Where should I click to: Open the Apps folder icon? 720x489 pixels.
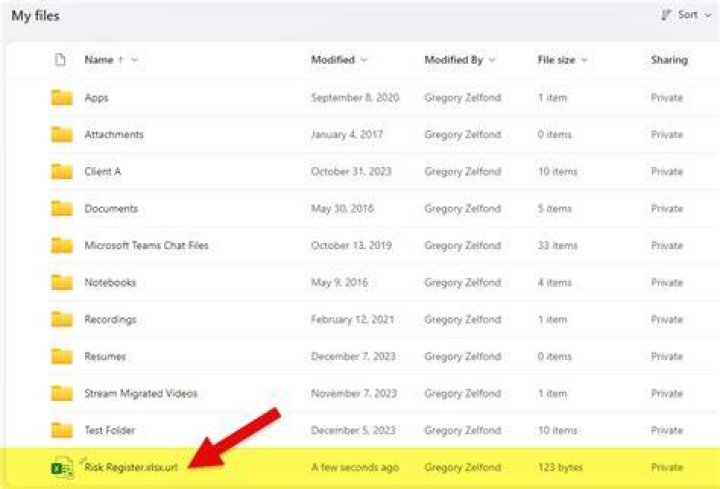tap(62, 97)
